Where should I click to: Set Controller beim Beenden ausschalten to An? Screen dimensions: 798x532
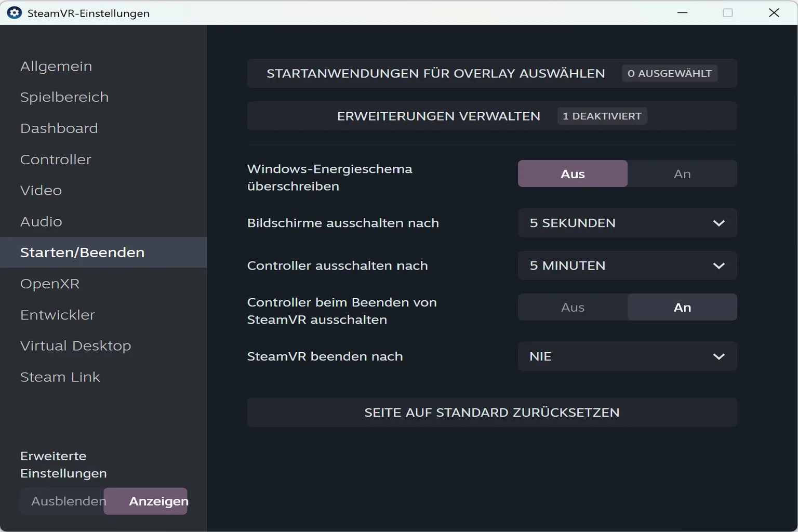tap(682, 307)
